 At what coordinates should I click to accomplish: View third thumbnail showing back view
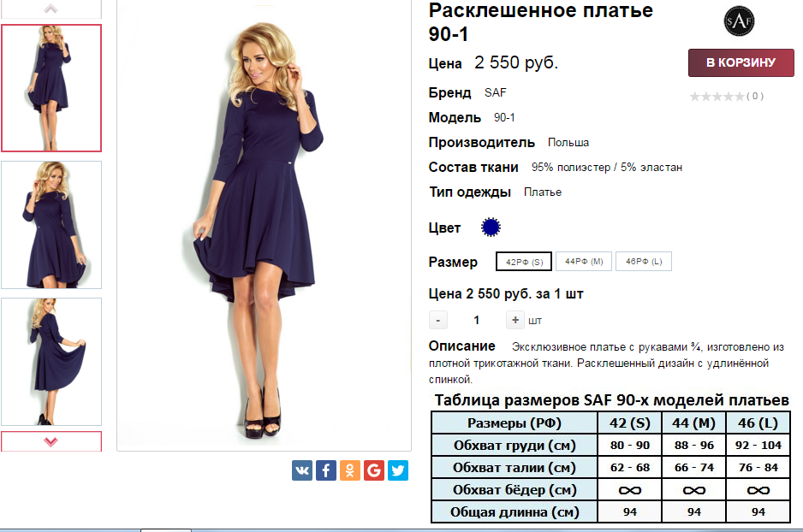[x=51, y=362]
